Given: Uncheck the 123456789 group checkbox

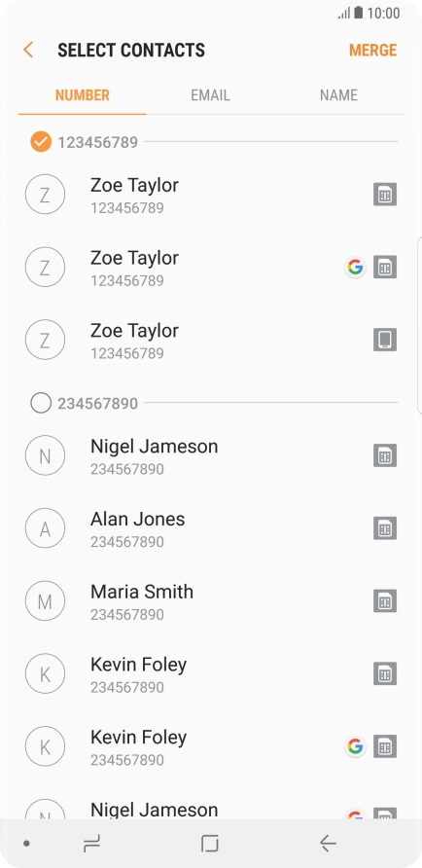Looking at the screenshot, I should tap(41, 142).
